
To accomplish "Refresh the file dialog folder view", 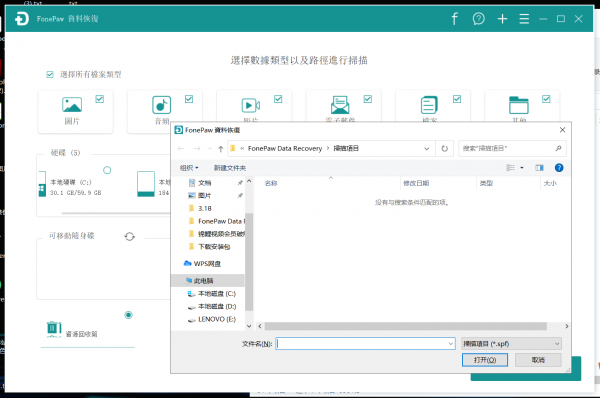I will (x=444, y=148).
